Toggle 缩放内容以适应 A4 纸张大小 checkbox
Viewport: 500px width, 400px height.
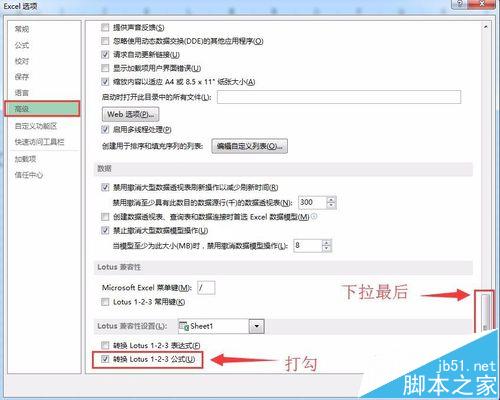(x=105, y=82)
